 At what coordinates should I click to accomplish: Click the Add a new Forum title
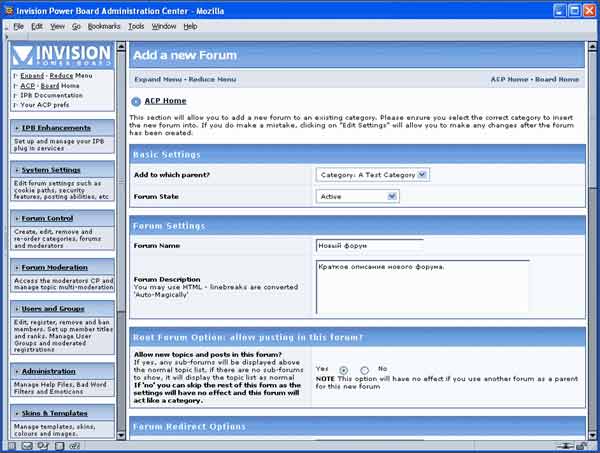[x=185, y=55]
